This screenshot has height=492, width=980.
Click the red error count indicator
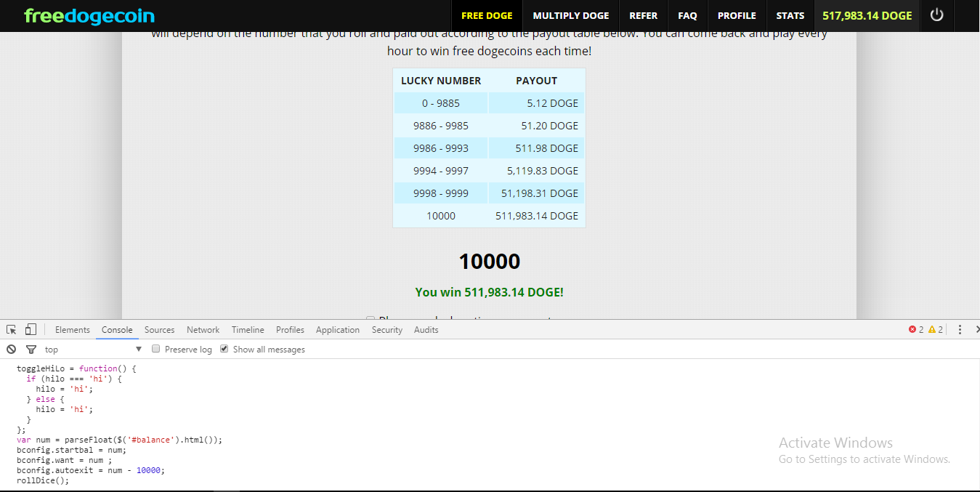916,329
